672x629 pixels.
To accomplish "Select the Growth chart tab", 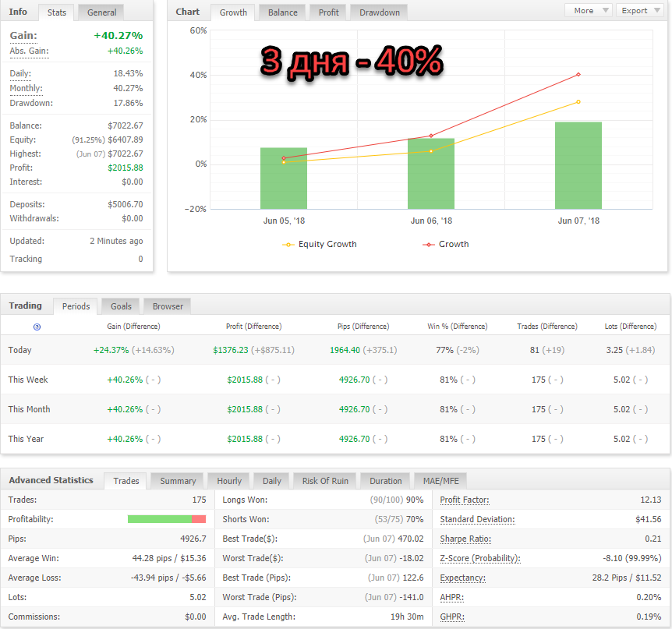I will tap(233, 12).
